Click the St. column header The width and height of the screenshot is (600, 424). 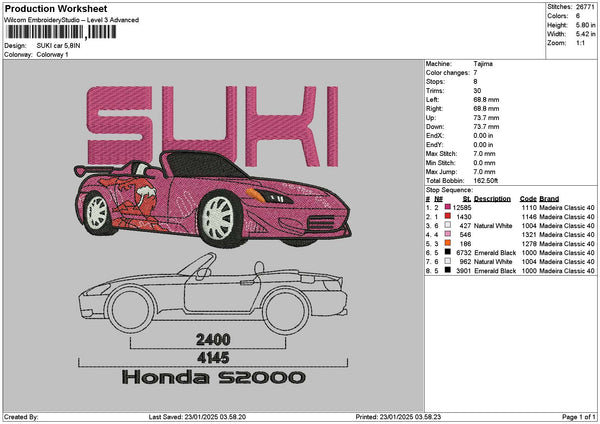[467, 199]
